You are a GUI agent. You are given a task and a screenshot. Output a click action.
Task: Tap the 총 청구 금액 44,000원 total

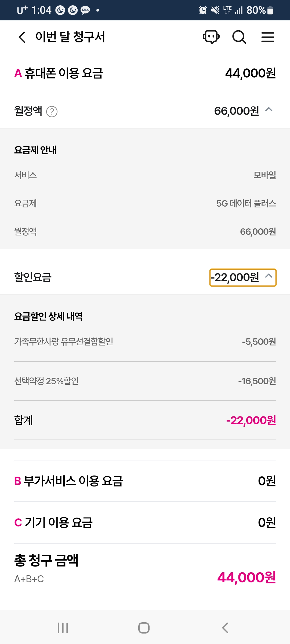[x=247, y=577]
